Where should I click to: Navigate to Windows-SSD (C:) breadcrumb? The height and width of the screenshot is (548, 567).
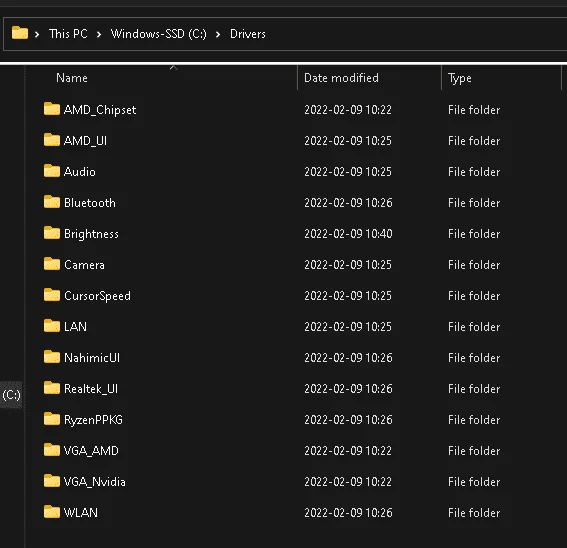[x=159, y=34]
